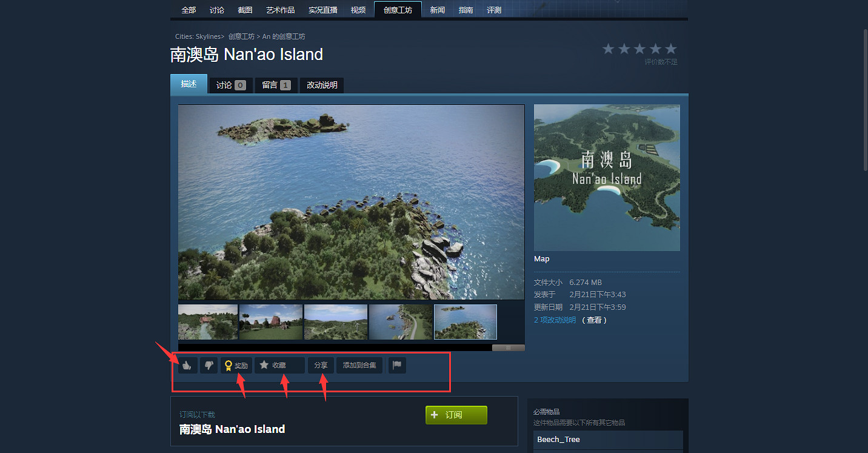The width and height of the screenshot is (868, 453).
Task: Switch to the 讨论 discussions tab
Action: coord(230,85)
